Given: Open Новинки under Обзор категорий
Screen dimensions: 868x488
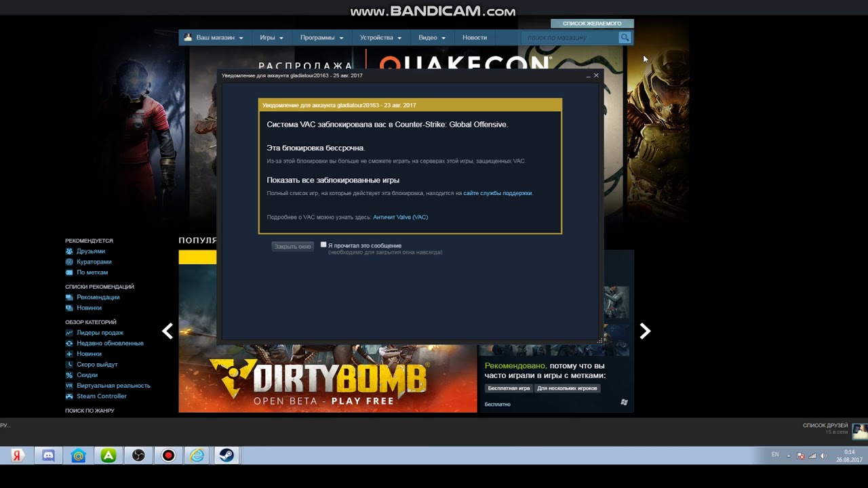Looking at the screenshot, I should tap(90, 354).
